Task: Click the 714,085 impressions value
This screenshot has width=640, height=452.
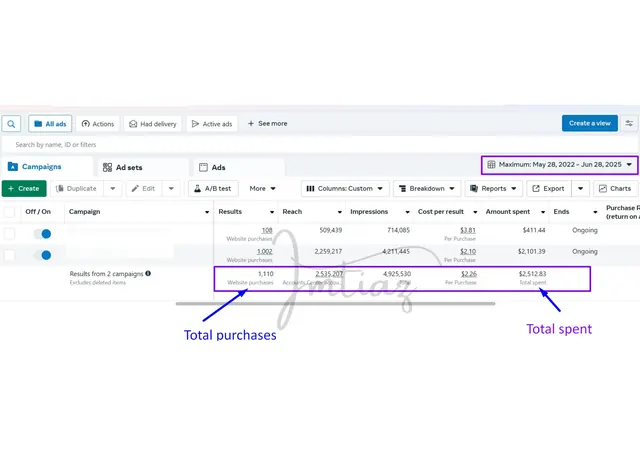Action: (398, 230)
